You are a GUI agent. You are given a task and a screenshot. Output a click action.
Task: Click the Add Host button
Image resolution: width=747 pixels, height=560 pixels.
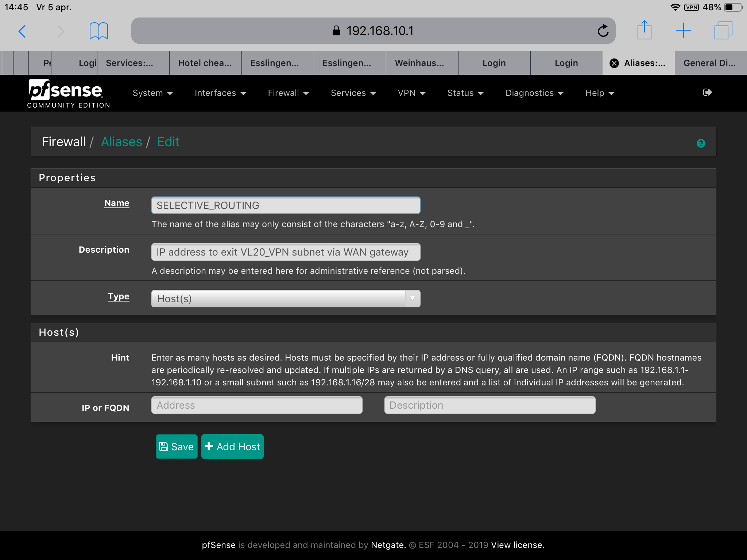[232, 447]
